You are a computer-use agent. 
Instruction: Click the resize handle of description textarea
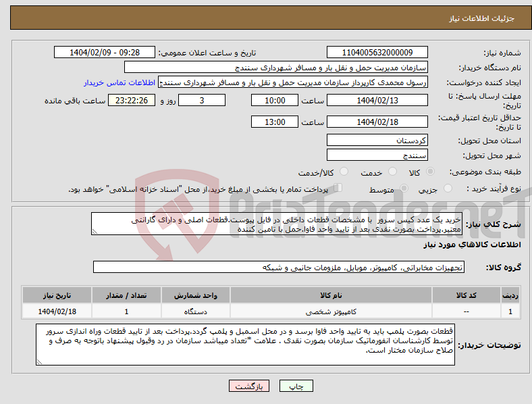click(95, 232)
